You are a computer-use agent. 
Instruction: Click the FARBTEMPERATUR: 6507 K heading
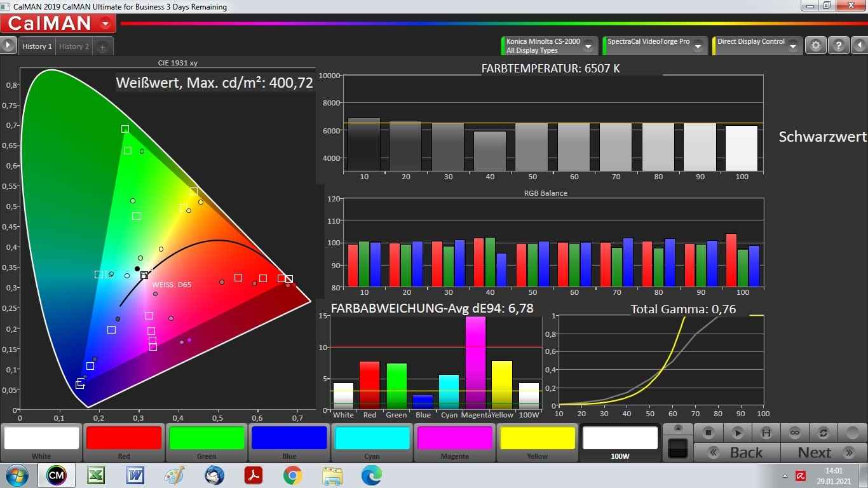click(x=550, y=68)
